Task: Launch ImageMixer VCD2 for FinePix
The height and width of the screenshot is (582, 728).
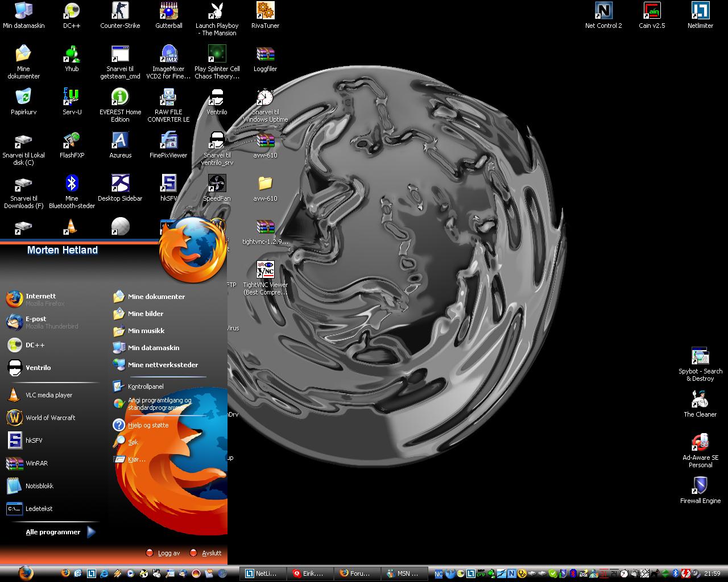Action: (x=168, y=62)
